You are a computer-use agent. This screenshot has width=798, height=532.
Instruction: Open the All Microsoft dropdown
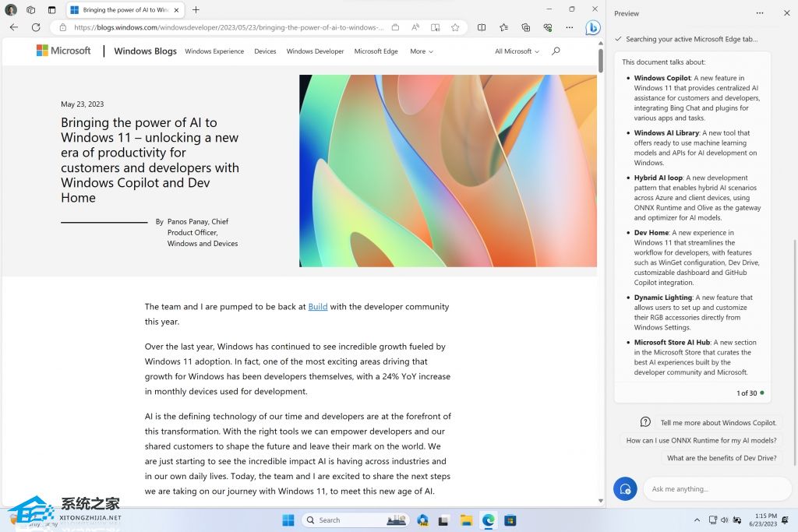point(517,51)
